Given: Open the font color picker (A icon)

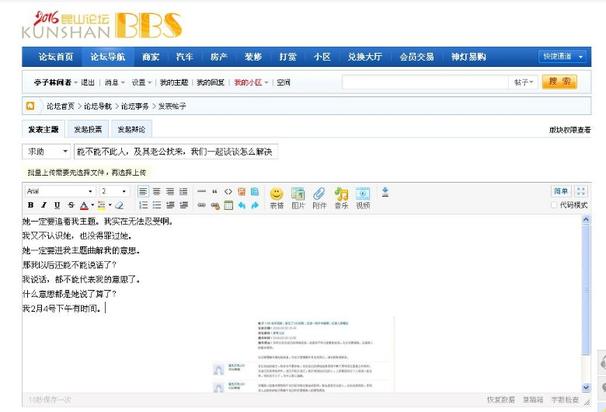Looking at the screenshot, I should coord(84,205).
